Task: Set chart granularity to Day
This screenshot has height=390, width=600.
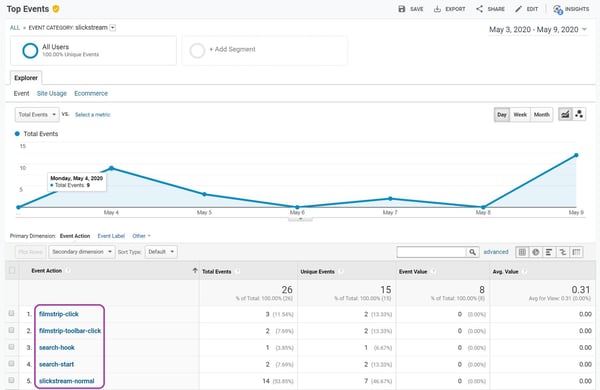Action: pos(502,114)
